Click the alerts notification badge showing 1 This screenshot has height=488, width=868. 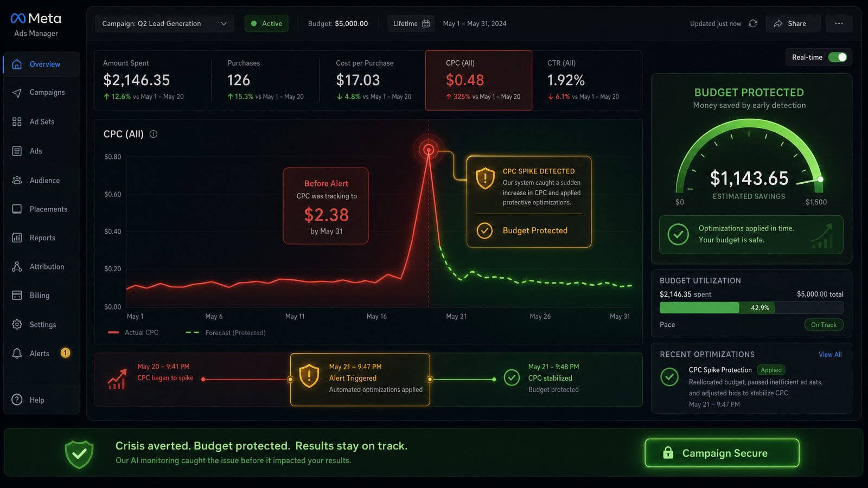[65, 353]
